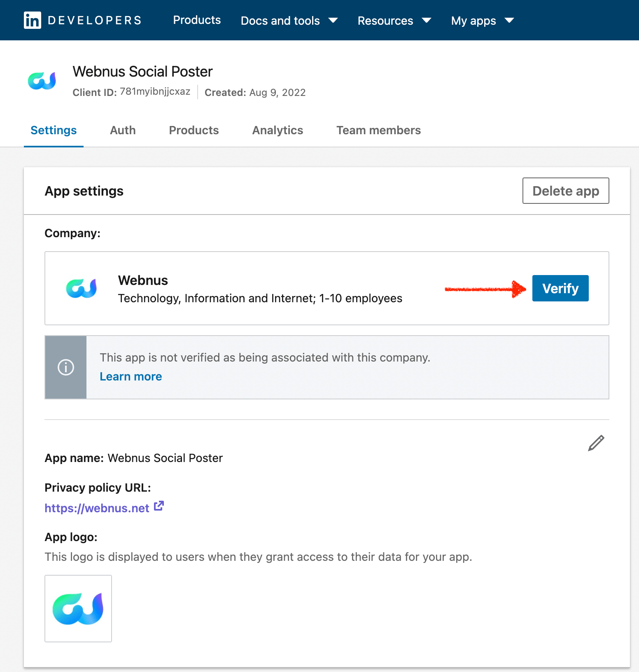Open external link icon next to webnus.net
Viewport: 639px width, 672px height.
[x=159, y=506]
